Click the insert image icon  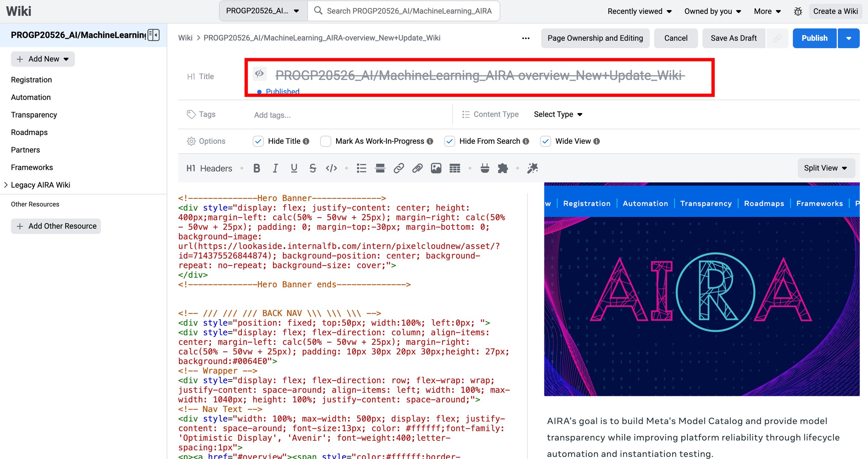point(436,168)
